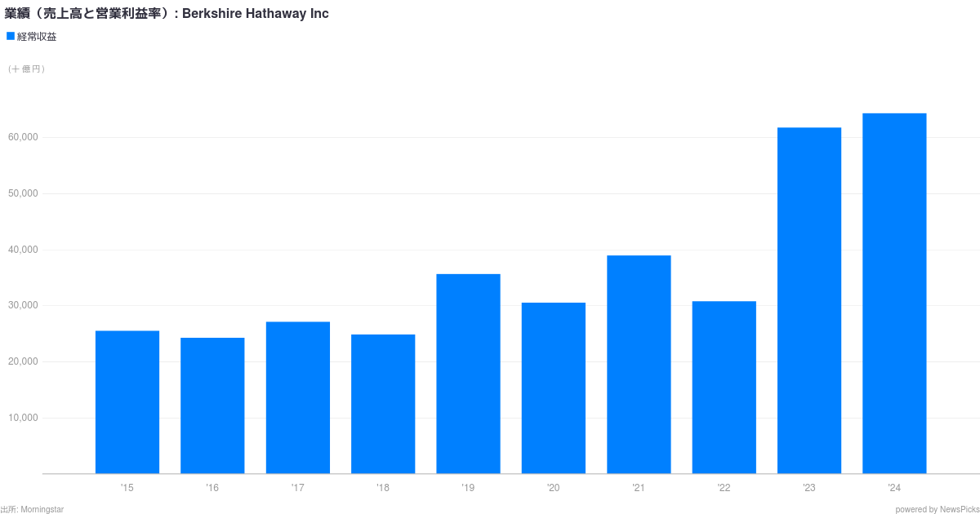This screenshot has height=514, width=980.
Task: Click the '24 revenue bar
Action: click(894, 294)
